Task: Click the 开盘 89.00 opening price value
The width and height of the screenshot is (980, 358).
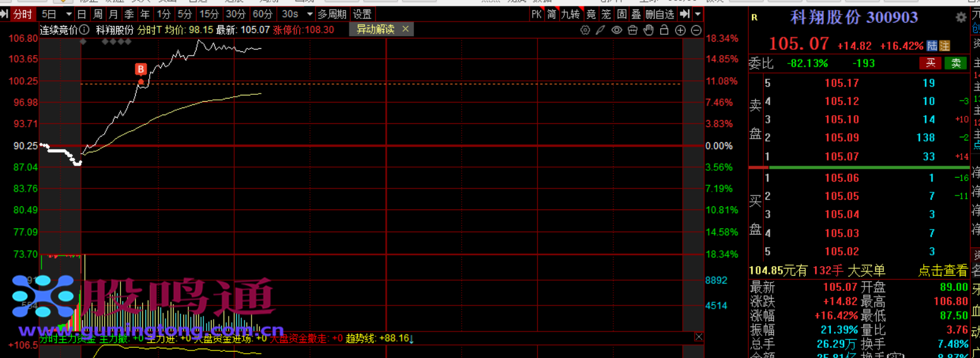Action: coord(954,288)
